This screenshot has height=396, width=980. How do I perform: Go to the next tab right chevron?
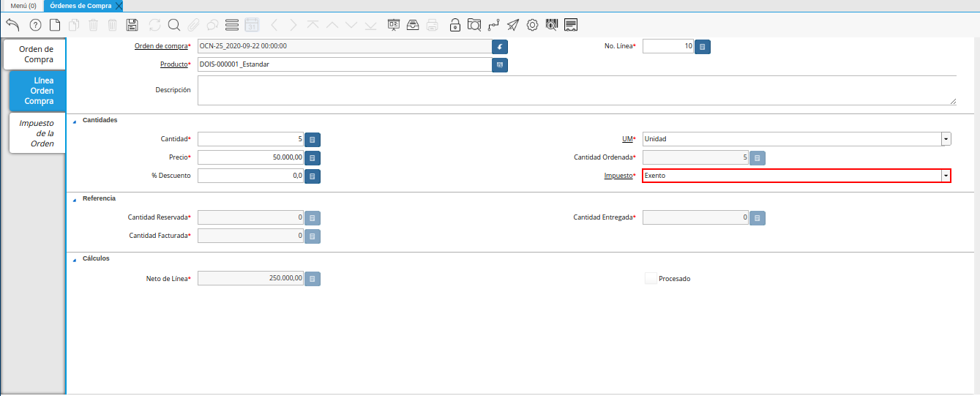(293, 25)
